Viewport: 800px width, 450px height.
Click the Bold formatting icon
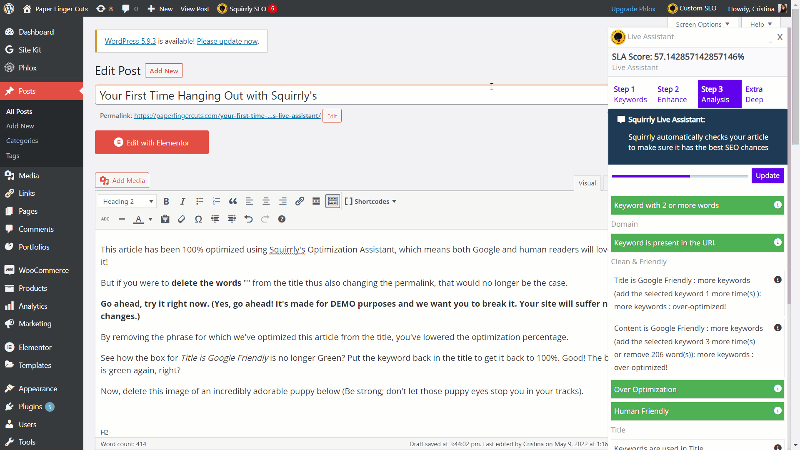pos(167,201)
